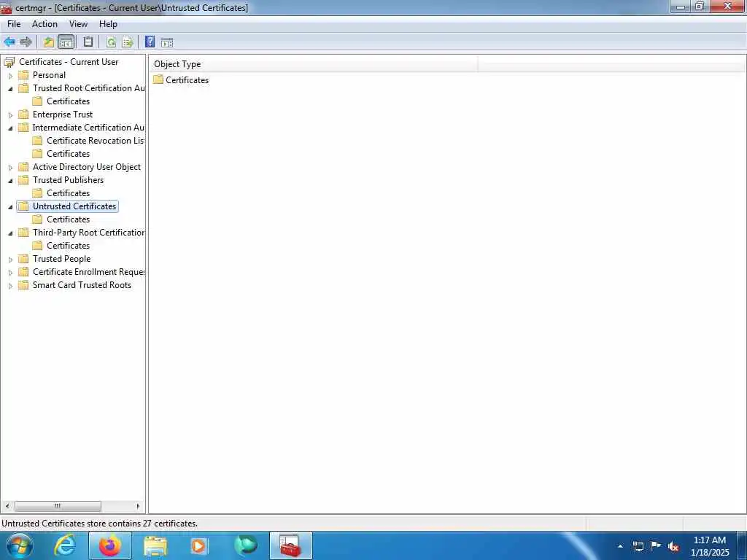Click the blue Help question mark icon
The width and height of the screenshot is (747, 560).
click(150, 42)
